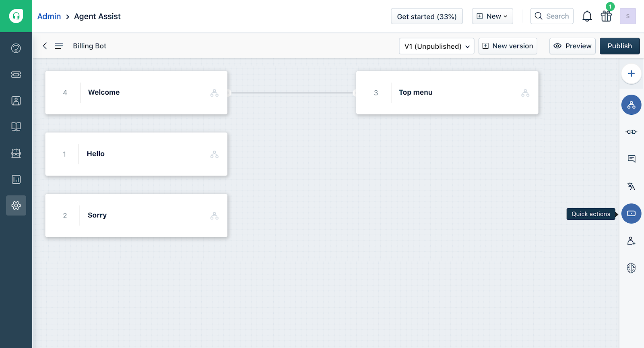The height and width of the screenshot is (348, 644).
Task: Click the Admin breadcrumb link
Action: (49, 16)
